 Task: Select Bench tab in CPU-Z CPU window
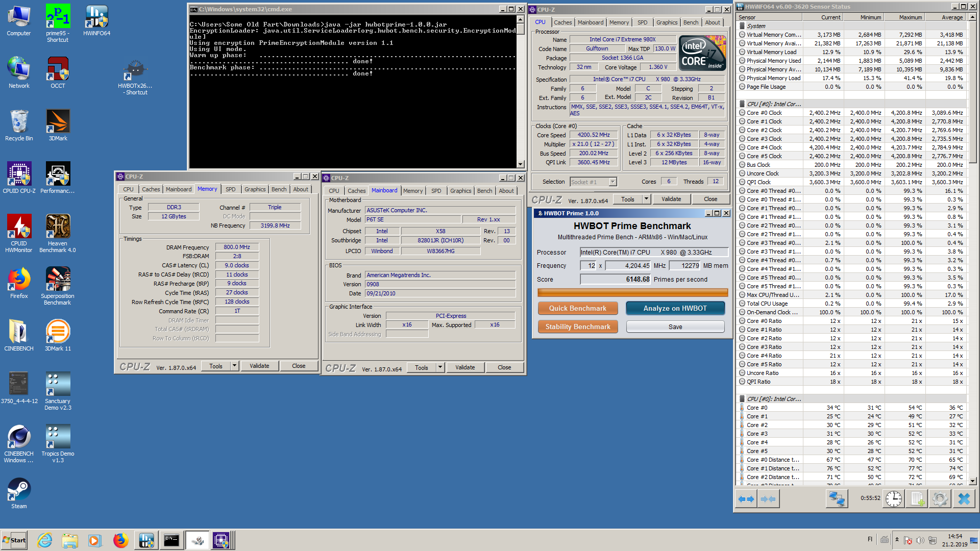pyautogui.click(x=691, y=22)
